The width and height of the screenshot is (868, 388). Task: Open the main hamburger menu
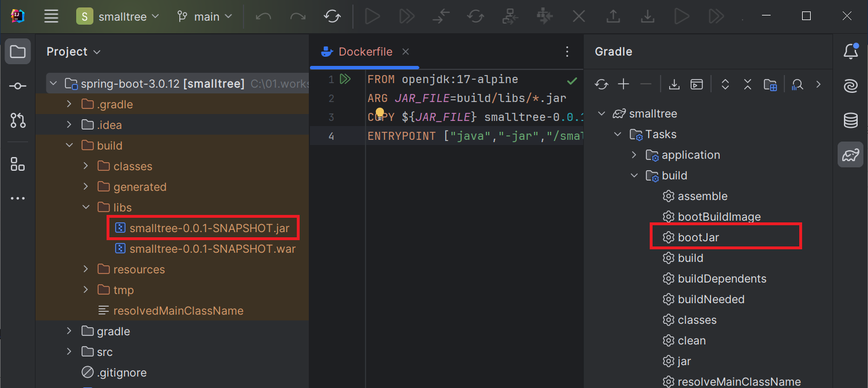click(52, 17)
